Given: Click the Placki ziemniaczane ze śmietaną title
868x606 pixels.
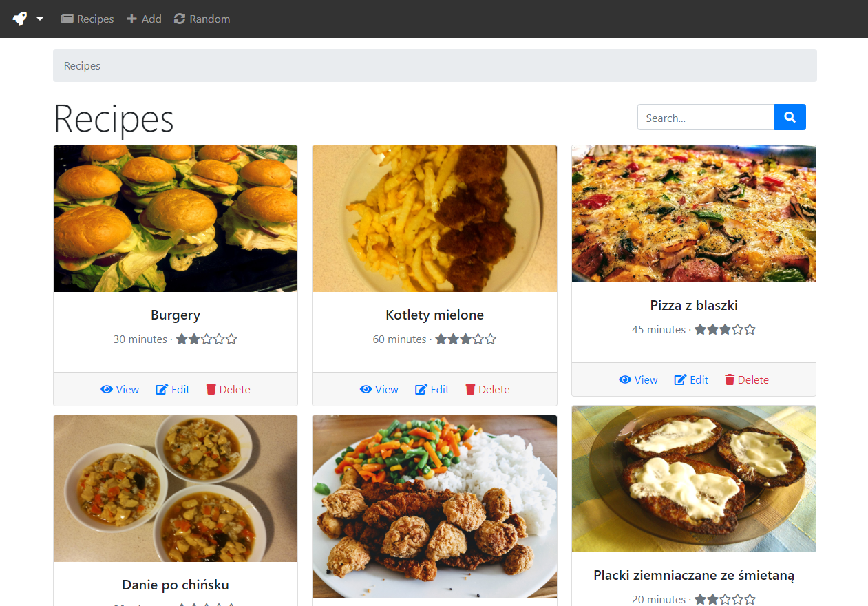Looking at the screenshot, I should coord(694,575).
